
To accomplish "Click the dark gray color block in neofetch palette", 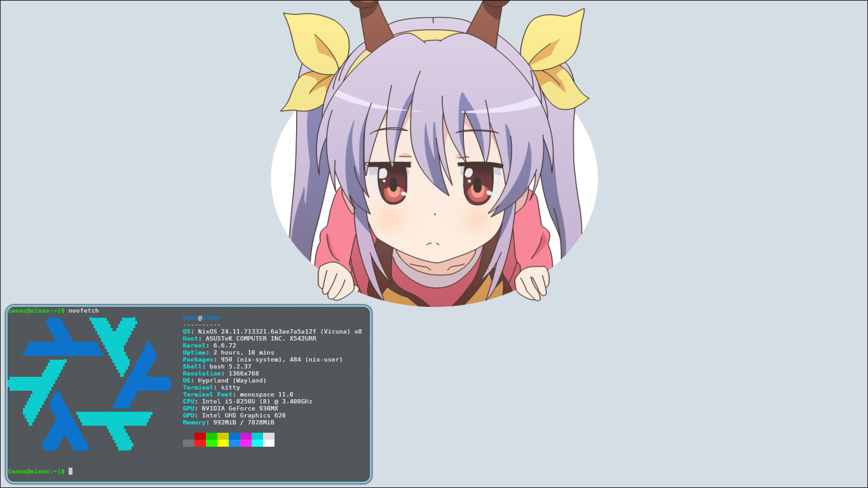I will (189, 444).
